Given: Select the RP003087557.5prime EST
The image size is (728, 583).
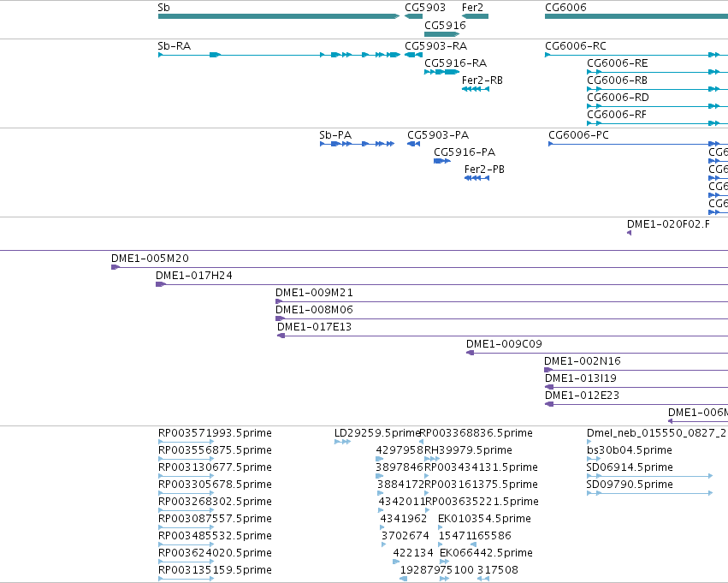Looking at the screenshot, I should click(186, 527).
